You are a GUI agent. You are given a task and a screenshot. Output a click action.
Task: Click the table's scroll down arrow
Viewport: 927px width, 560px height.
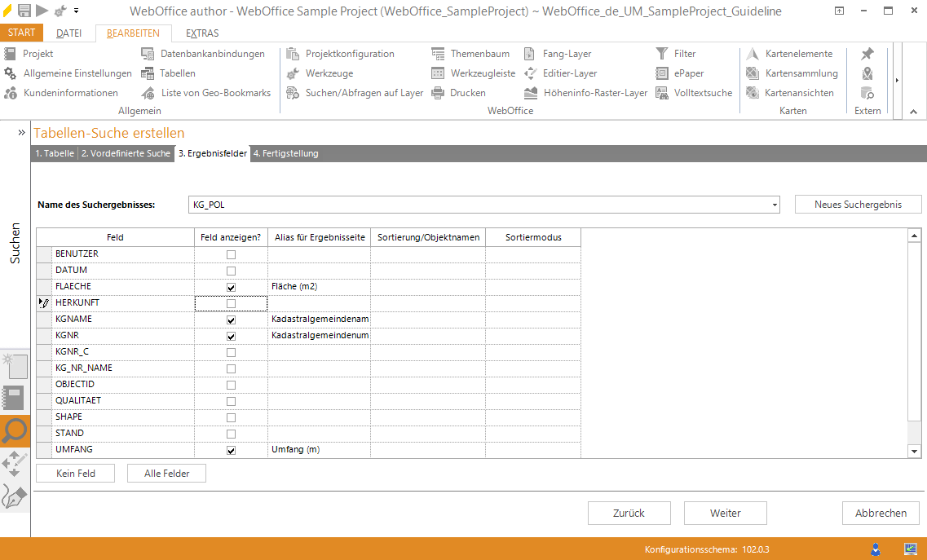[914, 451]
